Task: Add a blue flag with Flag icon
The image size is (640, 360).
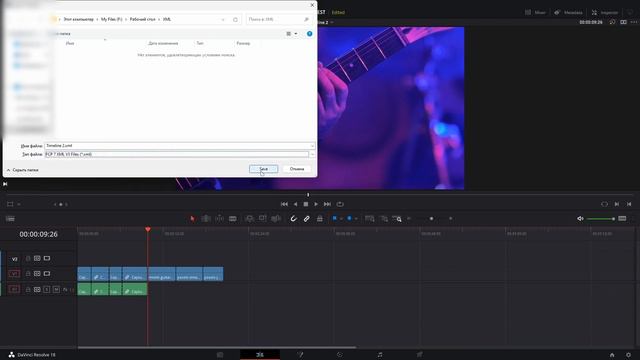Action: click(335, 218)
